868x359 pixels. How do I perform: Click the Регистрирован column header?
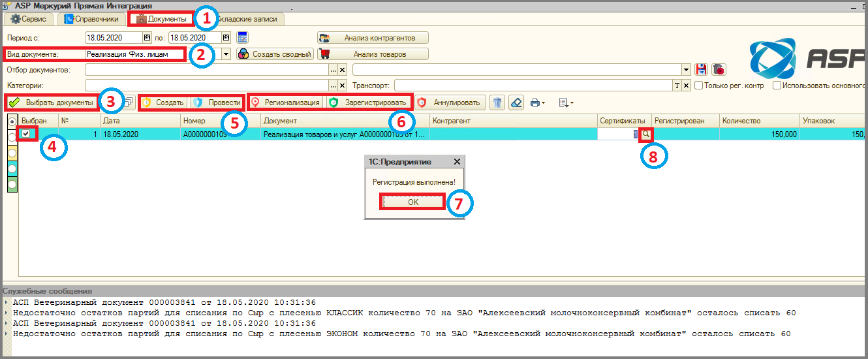tap(685, 121)
